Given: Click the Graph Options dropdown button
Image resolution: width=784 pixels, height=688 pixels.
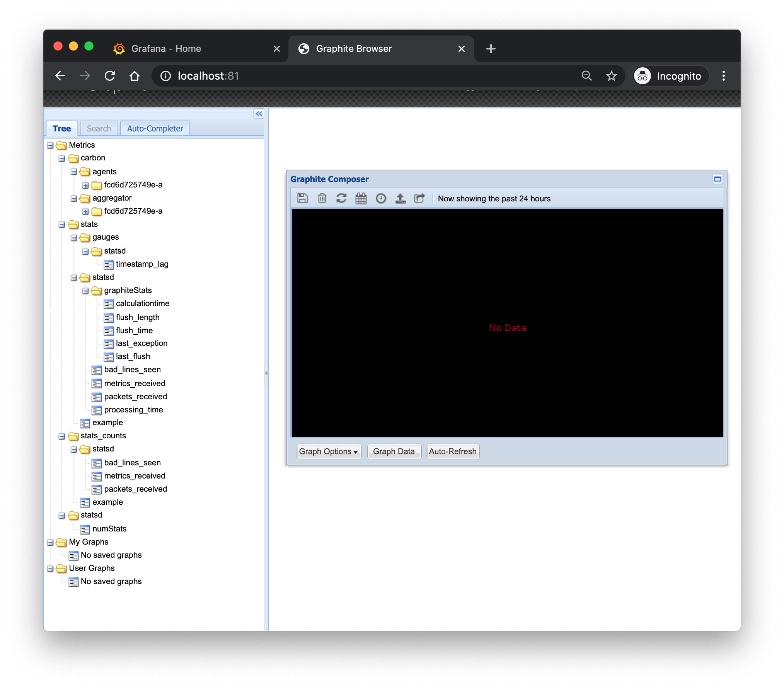Looking at the screenshot, I should [x=328, y=451].
